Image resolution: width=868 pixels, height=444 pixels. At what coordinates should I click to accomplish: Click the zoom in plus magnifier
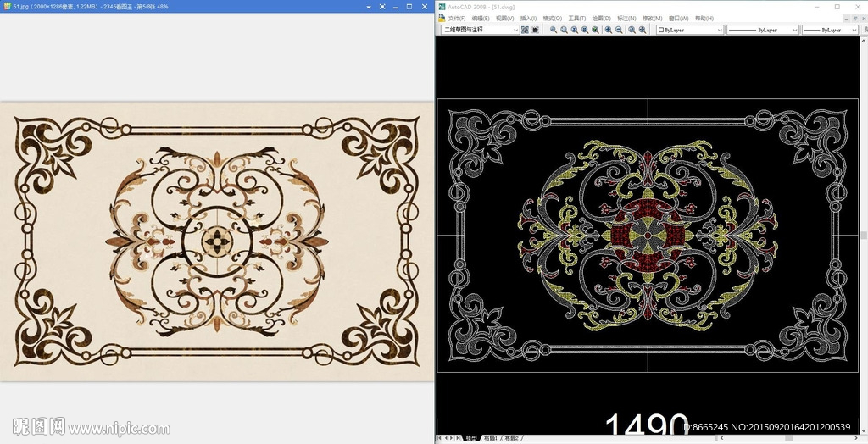click(609, 30)
